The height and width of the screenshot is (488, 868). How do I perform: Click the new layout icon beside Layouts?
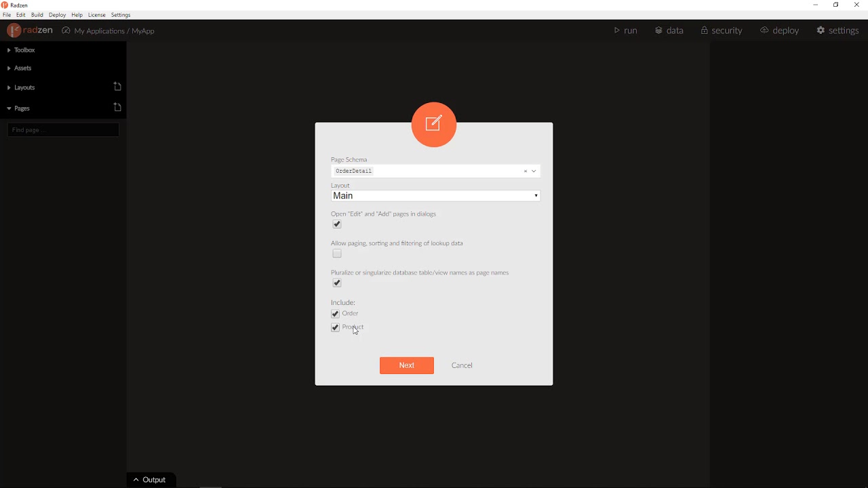[x=117, y=87]
